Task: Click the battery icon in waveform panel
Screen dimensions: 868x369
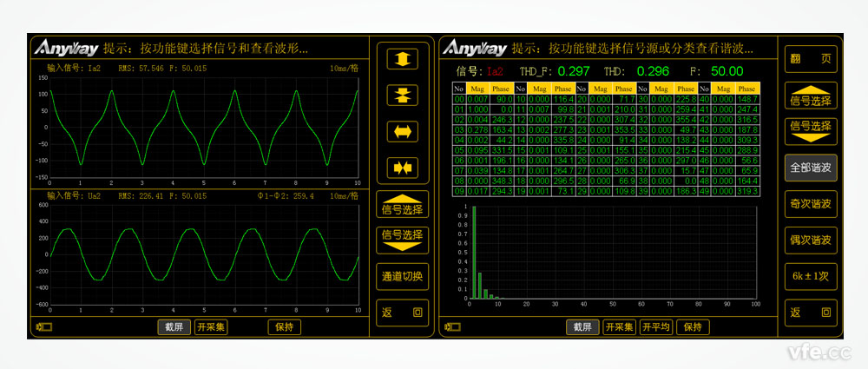Action: click(x=44, y=327)
